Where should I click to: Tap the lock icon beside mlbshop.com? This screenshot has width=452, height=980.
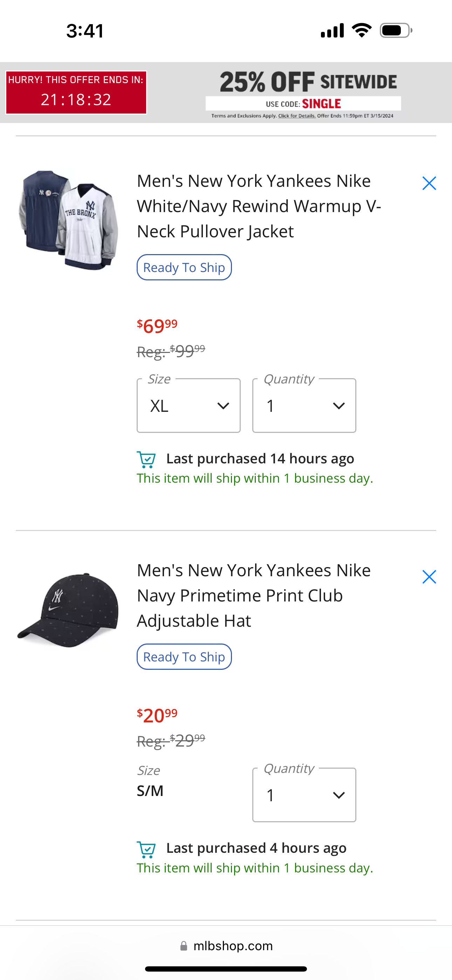184,946
